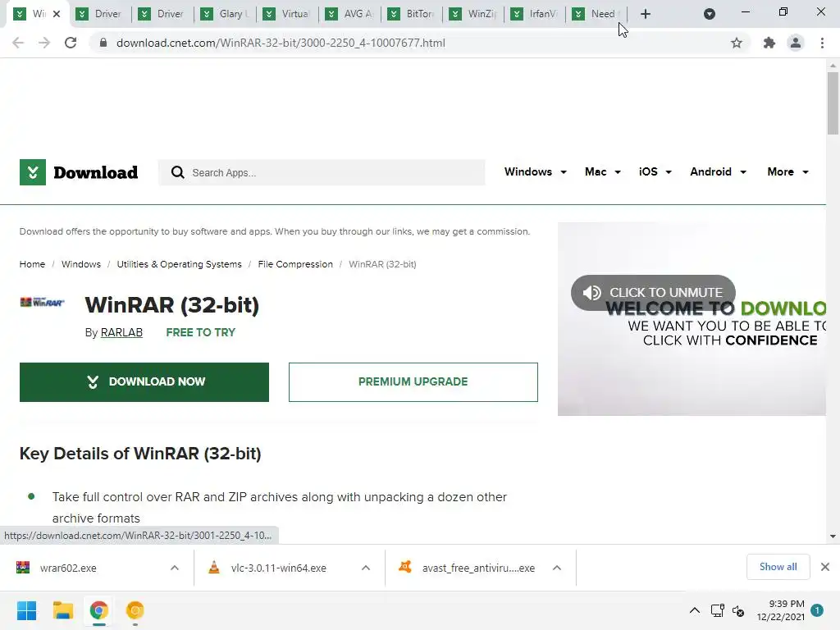
Task: Open the RARLAB developer link
Action: 121,333
